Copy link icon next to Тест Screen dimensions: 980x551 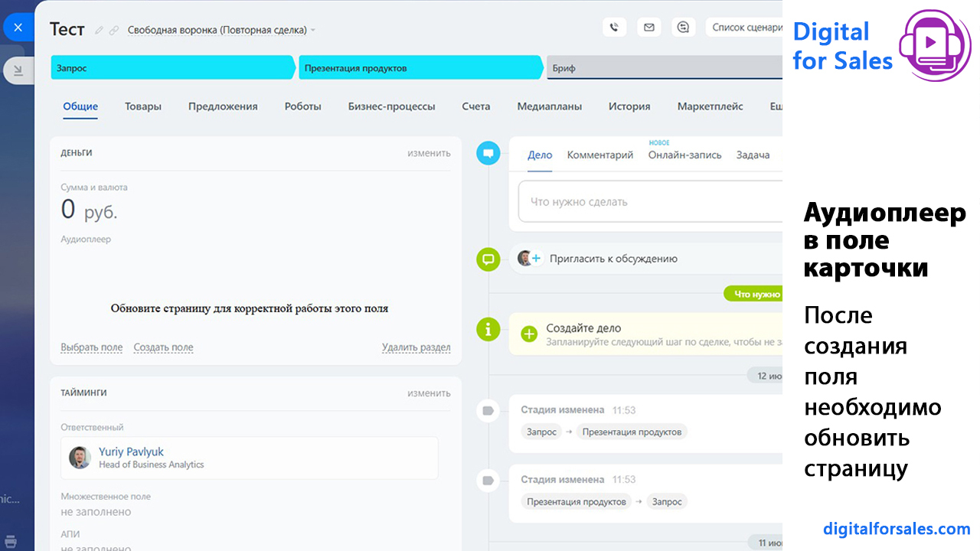pyautogui.click(x=114, y=31)
